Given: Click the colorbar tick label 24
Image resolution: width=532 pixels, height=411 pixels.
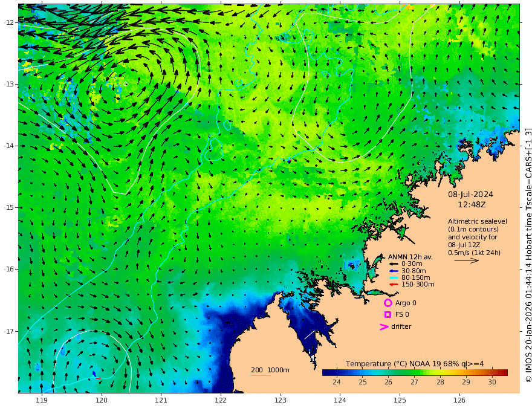Looking at the screenshot, I should pos(336,382).
